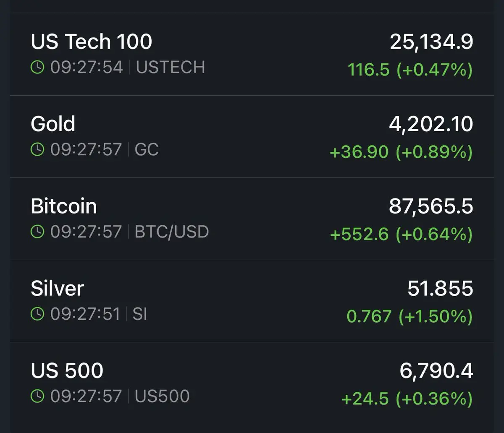The width and height of the screenshot is (504, 433).
Task: Click US Tech 100 change 116.5 (+0.47%)
Action: click(410, 70)
